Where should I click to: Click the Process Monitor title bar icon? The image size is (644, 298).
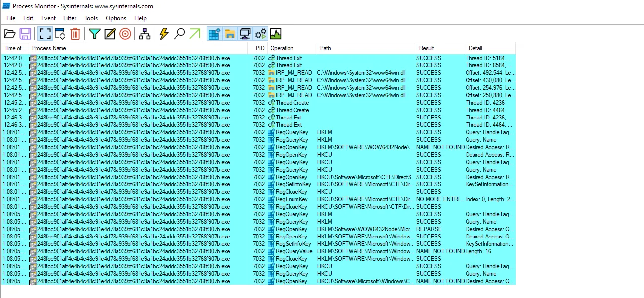click(6, 6)
